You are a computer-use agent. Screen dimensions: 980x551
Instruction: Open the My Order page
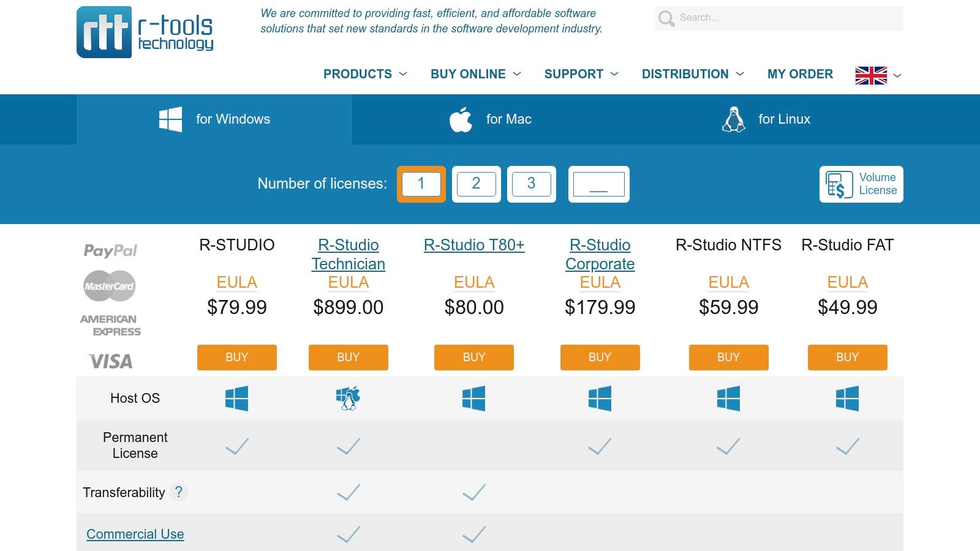800,74
